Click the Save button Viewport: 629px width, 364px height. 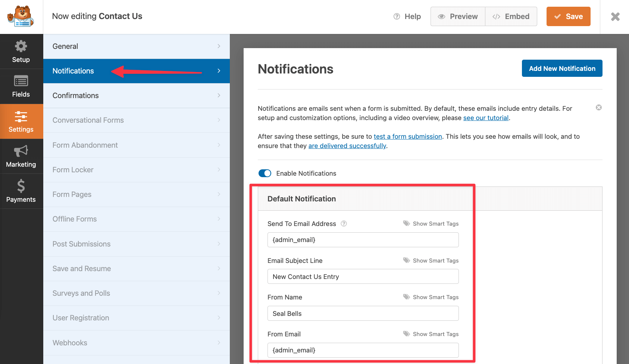[x=568, y=16]
